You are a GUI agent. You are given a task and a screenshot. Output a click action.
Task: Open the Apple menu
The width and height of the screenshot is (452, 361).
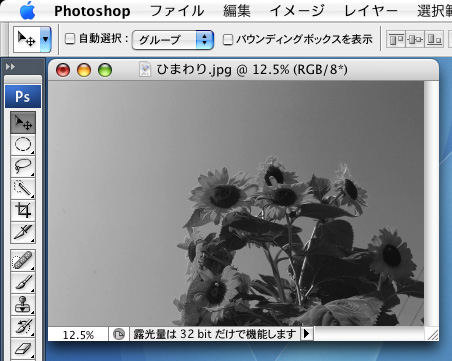tap(27, 11)
